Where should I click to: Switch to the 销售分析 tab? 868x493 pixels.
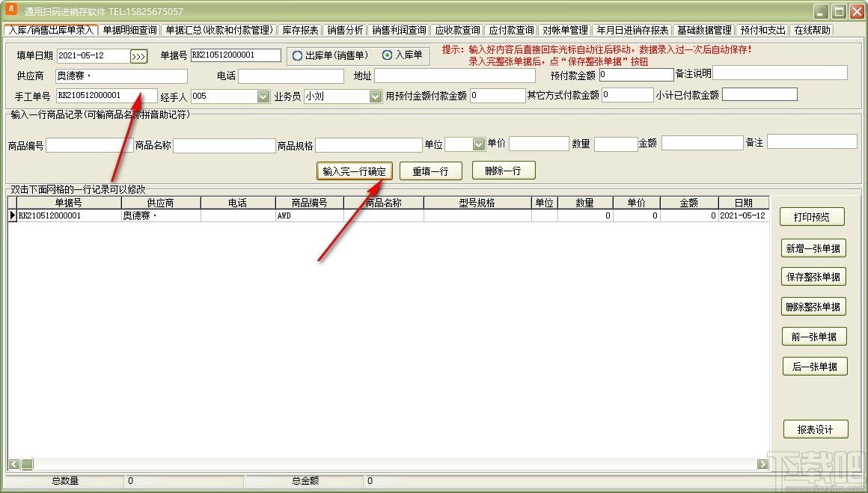346,30
